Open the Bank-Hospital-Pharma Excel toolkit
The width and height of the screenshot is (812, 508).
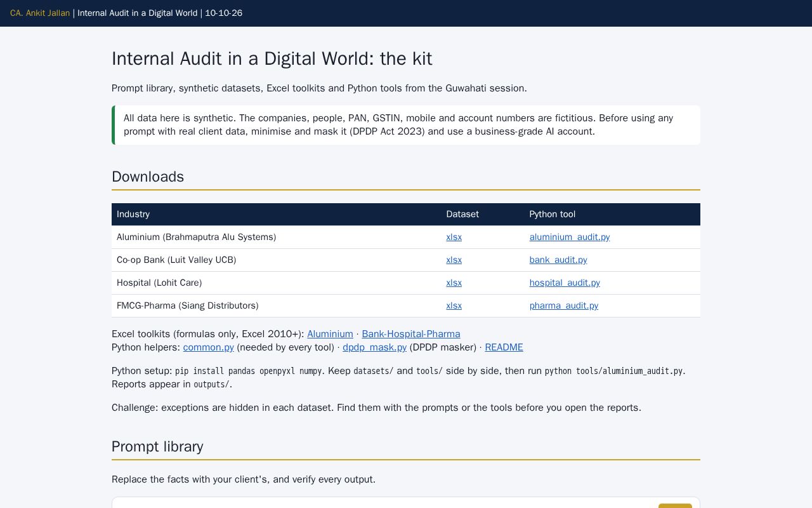(411, 334)
